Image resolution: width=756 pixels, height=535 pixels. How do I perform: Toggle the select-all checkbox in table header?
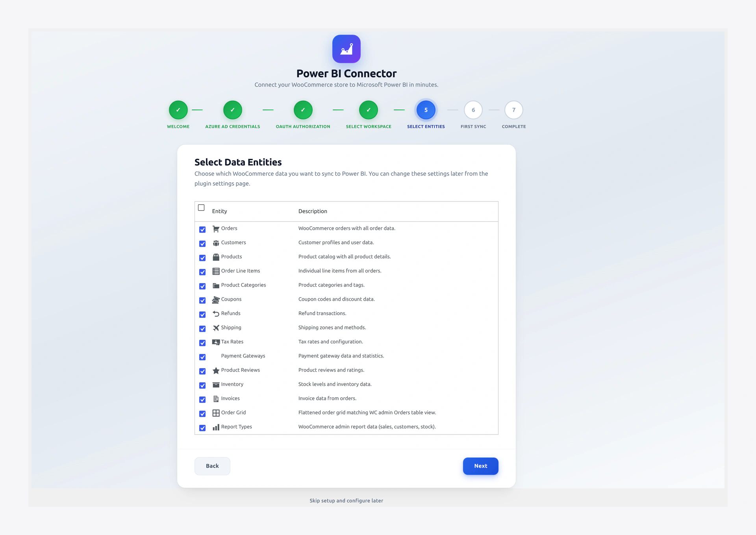201,207
